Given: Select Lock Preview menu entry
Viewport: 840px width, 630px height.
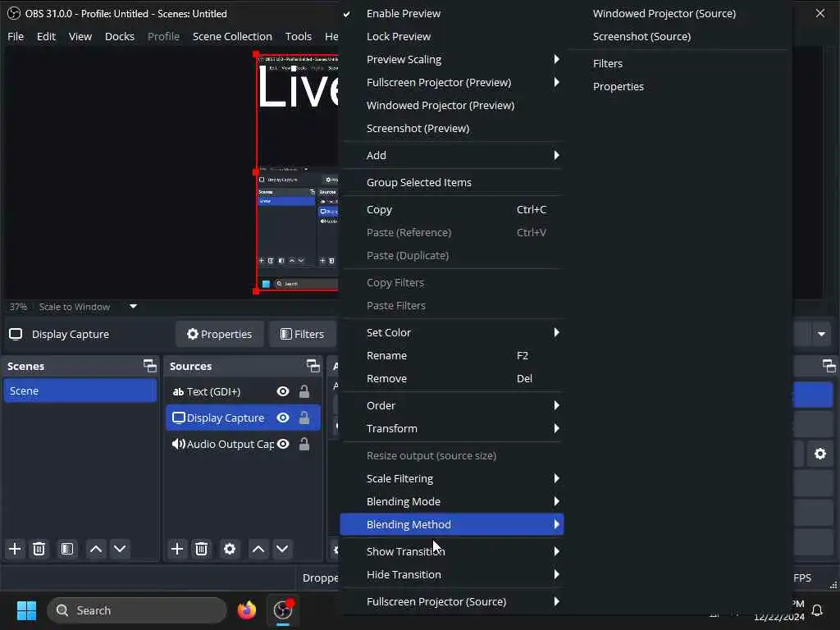Looking at the screenshot, I should (x=452, y=36).
